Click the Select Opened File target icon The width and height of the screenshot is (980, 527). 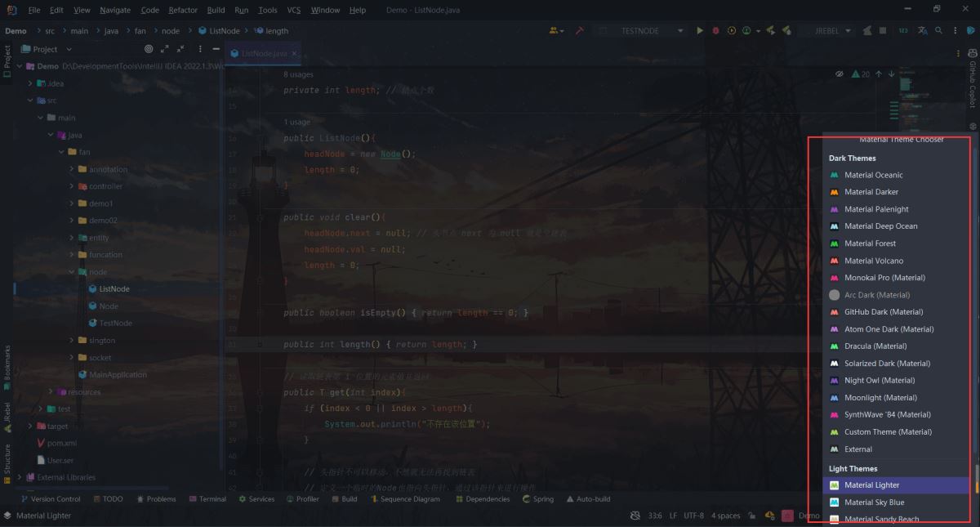click(149, 49)
